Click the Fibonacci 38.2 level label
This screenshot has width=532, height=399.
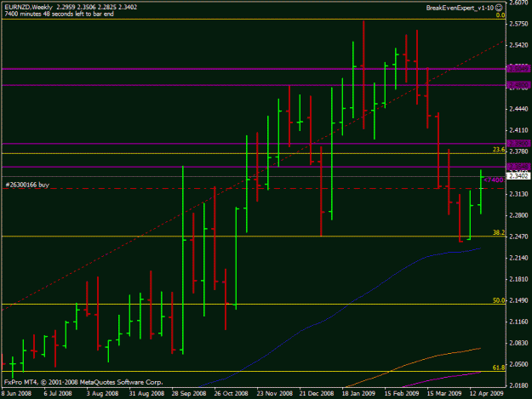tap(499, 232)
